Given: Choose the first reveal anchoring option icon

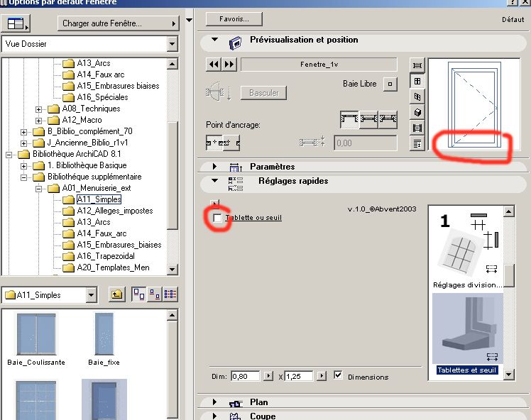Looking at the screenshot, I should coord(349,119).
